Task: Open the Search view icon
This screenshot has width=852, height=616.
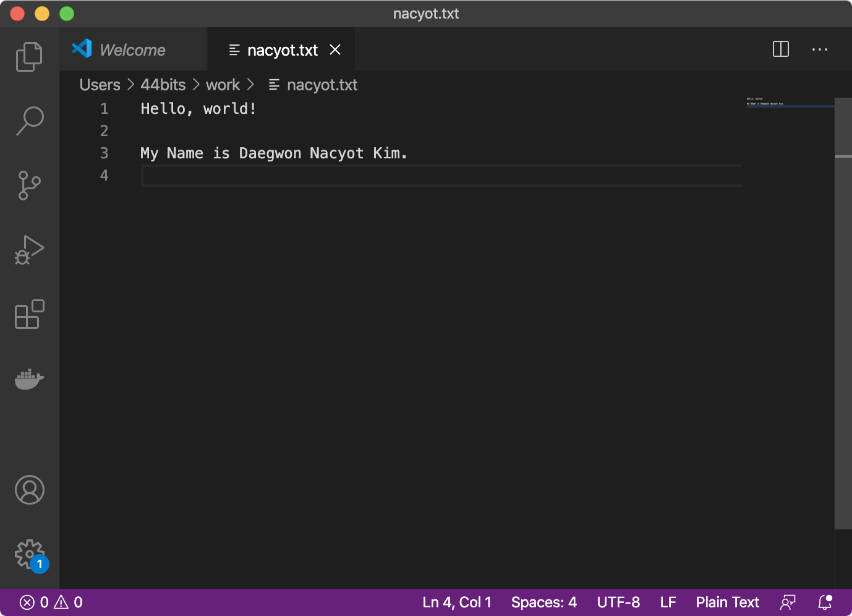Action: 29,121
